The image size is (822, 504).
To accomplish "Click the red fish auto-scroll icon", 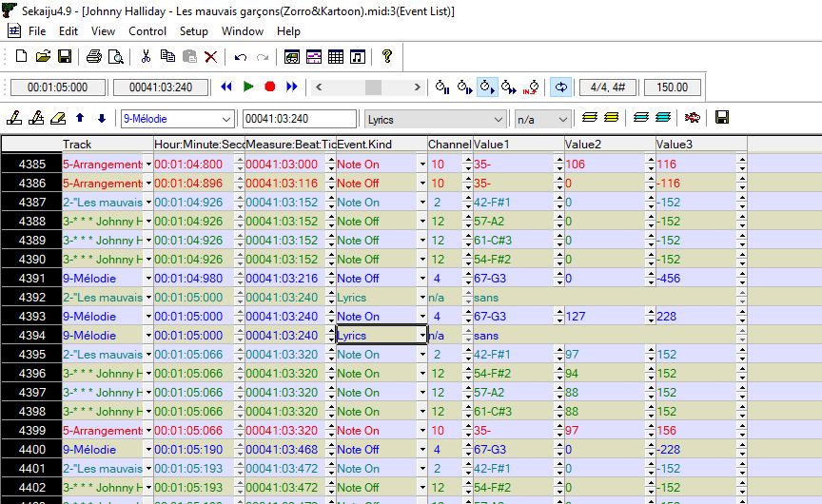I will click(692, 118).
